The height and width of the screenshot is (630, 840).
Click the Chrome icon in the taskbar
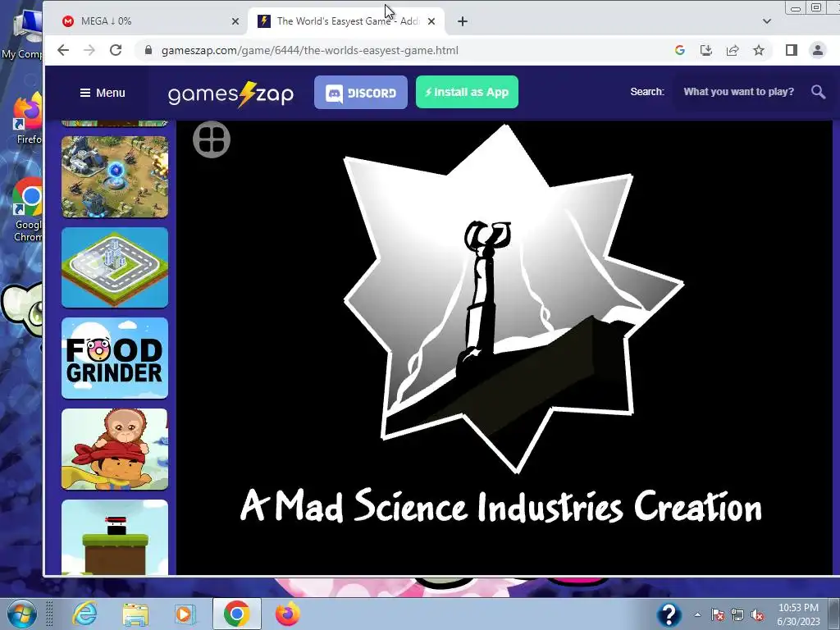[x=237, y=614]
